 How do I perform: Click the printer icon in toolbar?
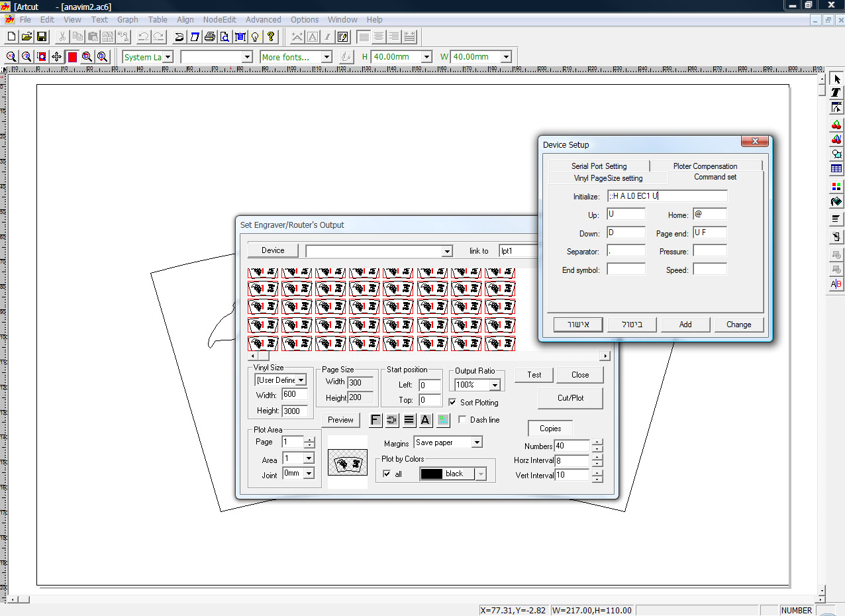[210, 37]
